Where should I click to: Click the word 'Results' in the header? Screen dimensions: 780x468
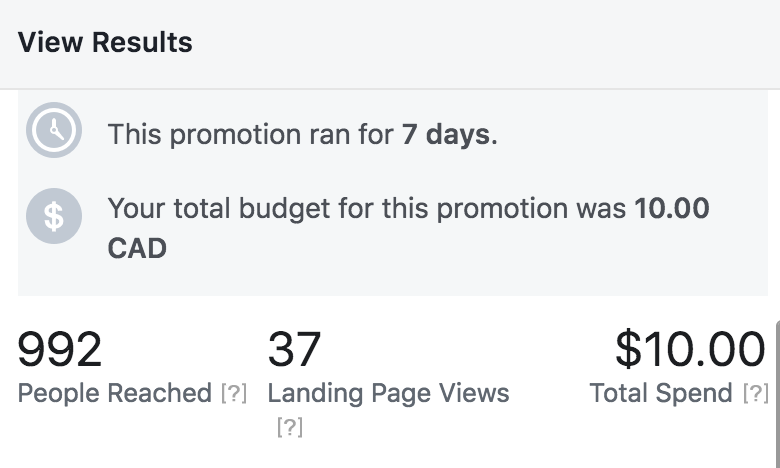click(142, 42)
